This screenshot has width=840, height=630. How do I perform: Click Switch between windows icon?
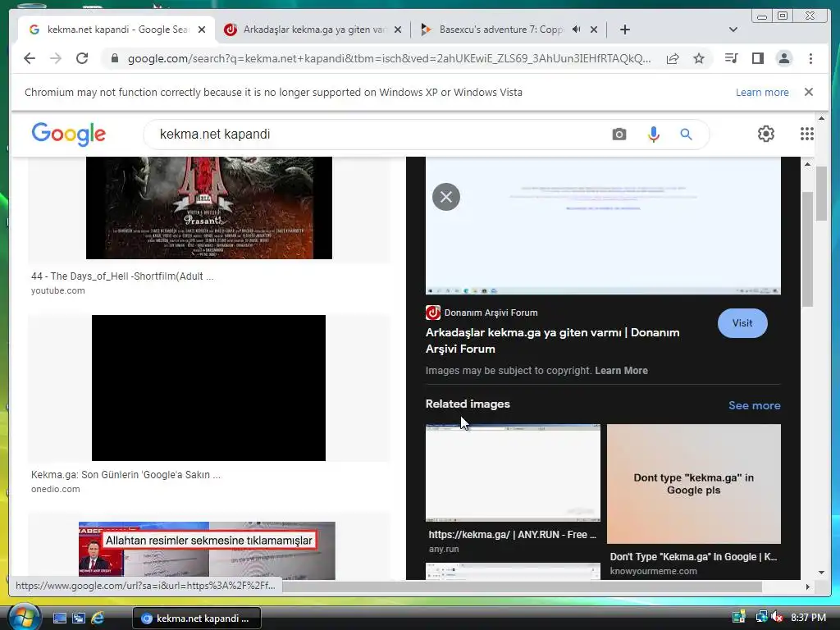pyautogui.click(x=79, y=619)
